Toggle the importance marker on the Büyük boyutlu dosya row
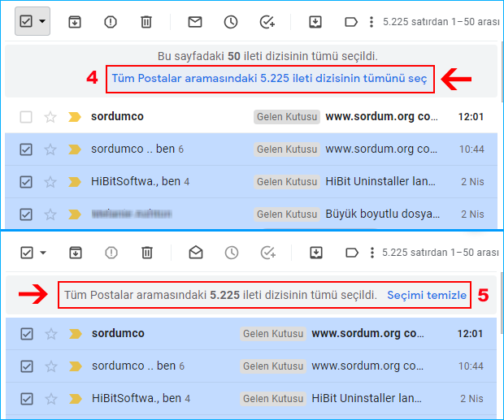The height and width of the screenshot is (420, 504). pos(75,214)
